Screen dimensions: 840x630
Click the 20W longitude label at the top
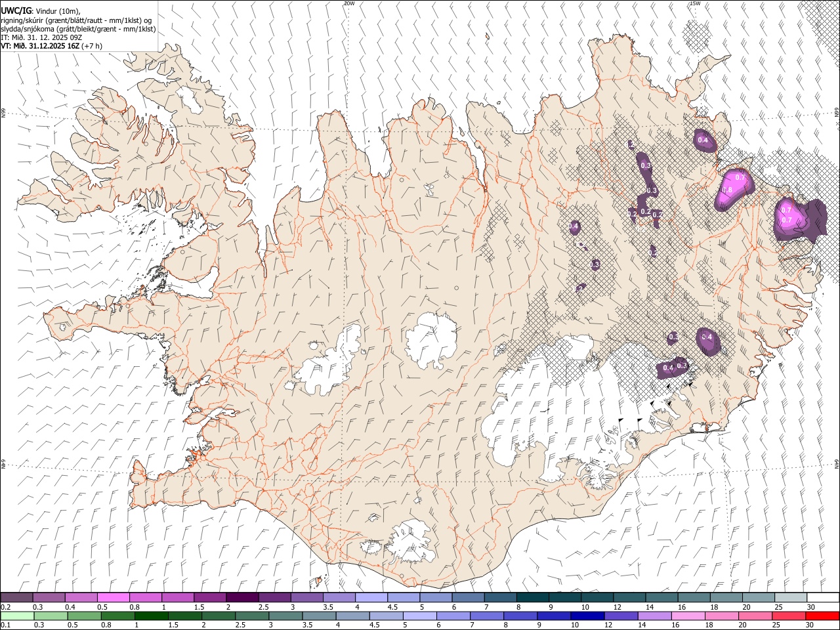349,3
